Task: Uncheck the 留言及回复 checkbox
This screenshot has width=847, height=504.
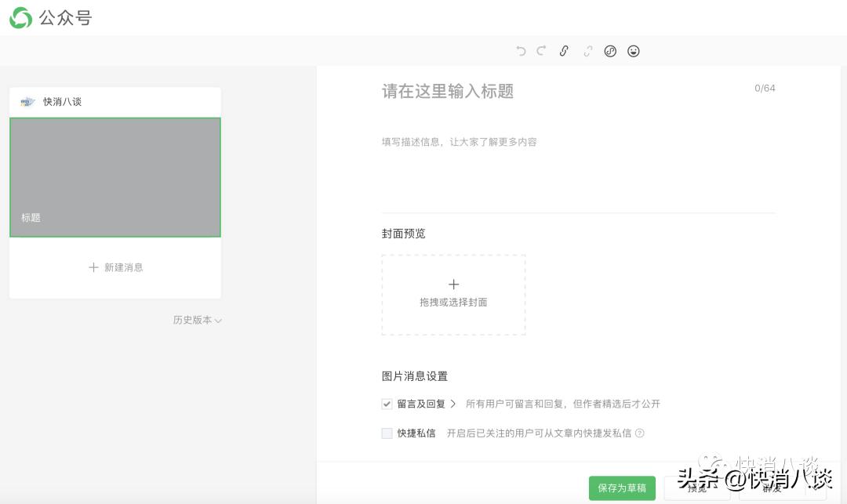Action: click(x=387, y=404)
